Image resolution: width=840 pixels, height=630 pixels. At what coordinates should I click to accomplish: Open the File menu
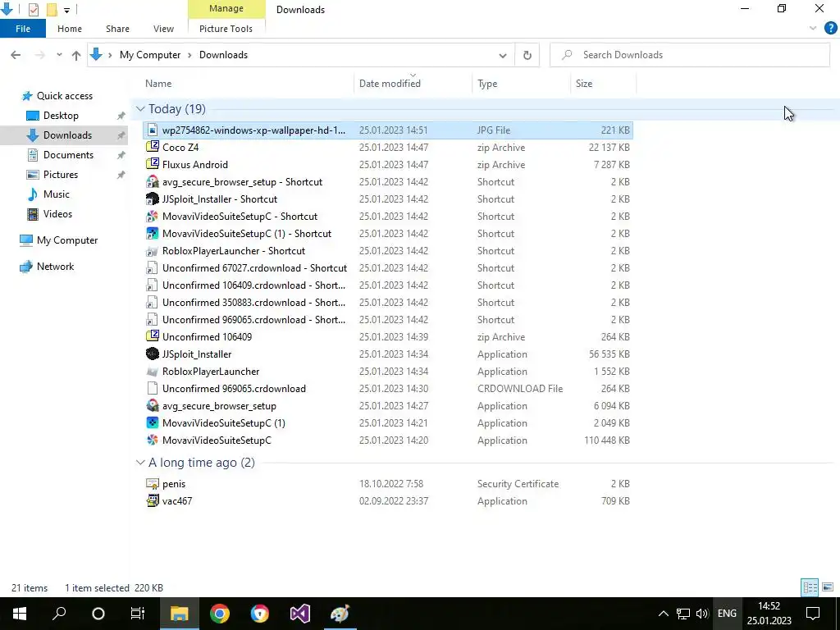23,29
